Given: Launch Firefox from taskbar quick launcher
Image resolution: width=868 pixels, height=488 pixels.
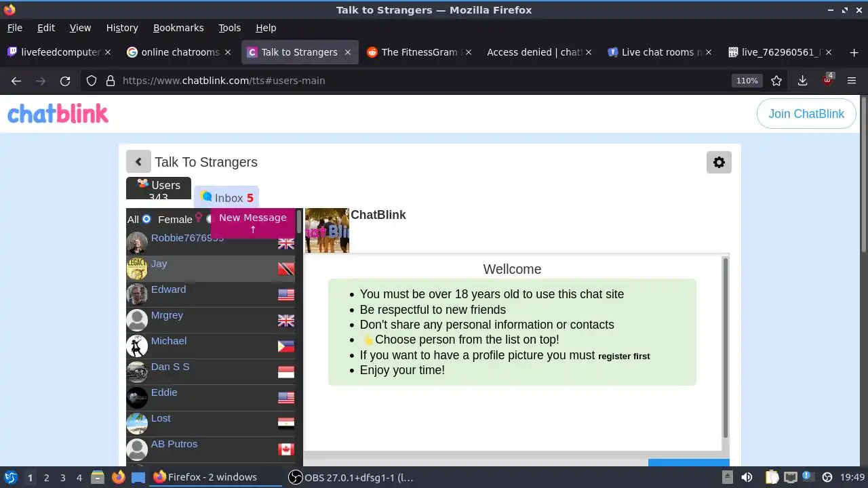Looking at the screenshot, I should 118,477.
